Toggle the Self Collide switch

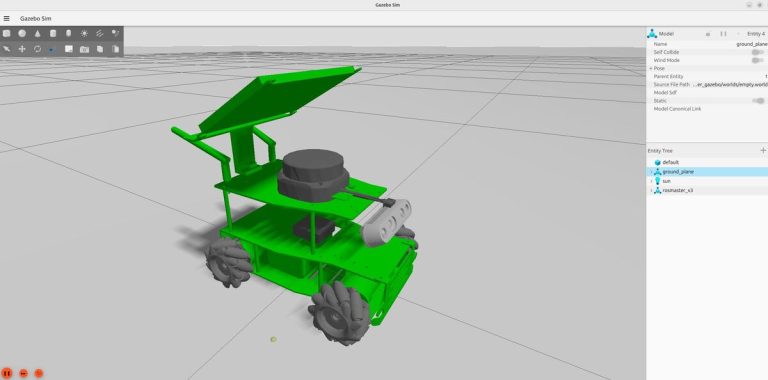coord(758,52)
